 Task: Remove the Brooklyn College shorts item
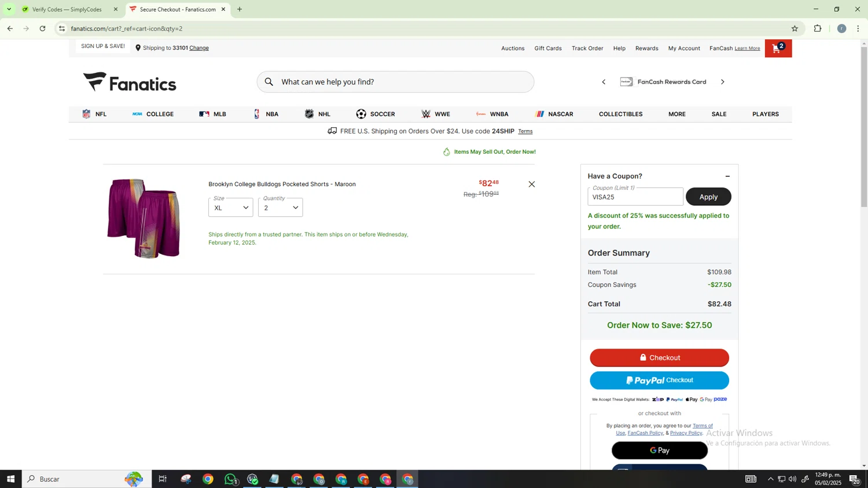(531, 184)
